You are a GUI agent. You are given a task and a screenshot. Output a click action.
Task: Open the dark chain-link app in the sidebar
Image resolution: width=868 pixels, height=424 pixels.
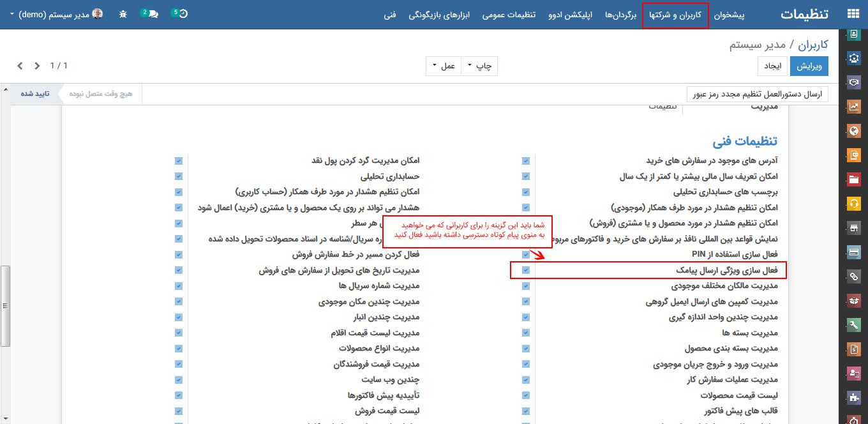point(854,276)
